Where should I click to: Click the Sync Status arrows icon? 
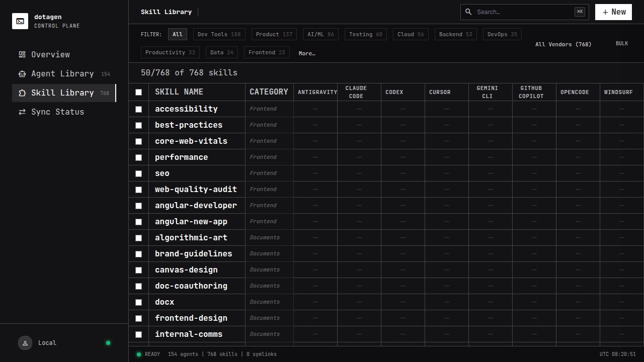[x=22, y=112]
